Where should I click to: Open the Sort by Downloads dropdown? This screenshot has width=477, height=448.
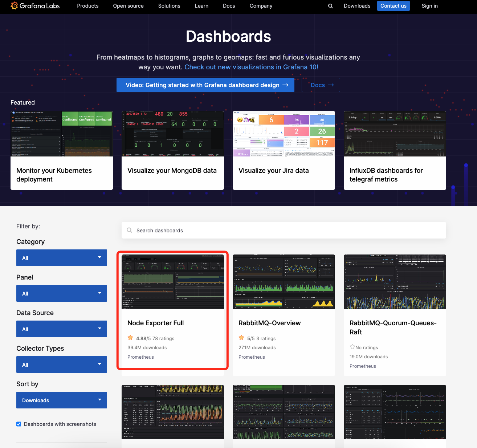coord(62,400)
